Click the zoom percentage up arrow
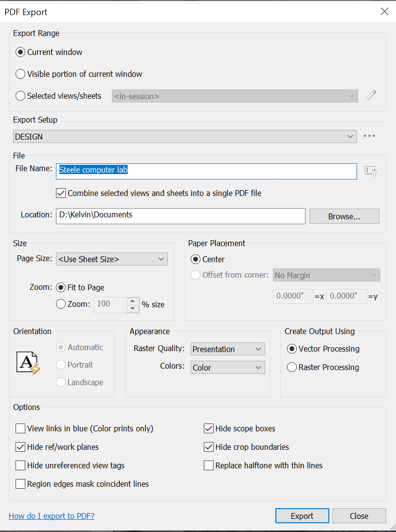The image size is (396, 532). point(132,301)
